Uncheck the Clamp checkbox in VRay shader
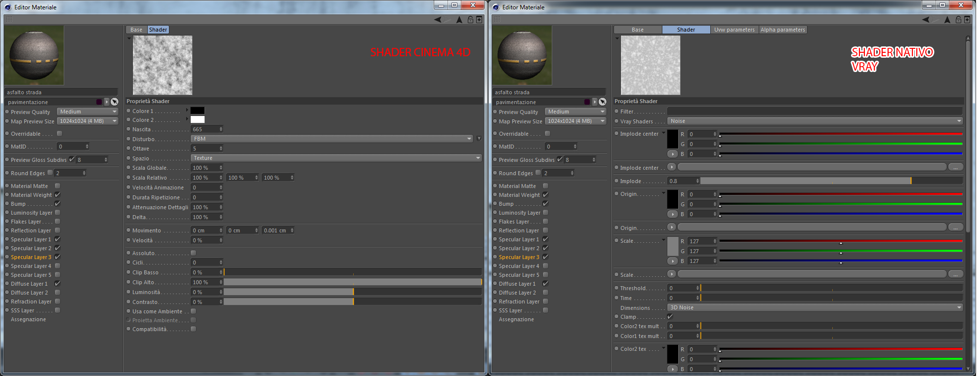 [670, 317]
